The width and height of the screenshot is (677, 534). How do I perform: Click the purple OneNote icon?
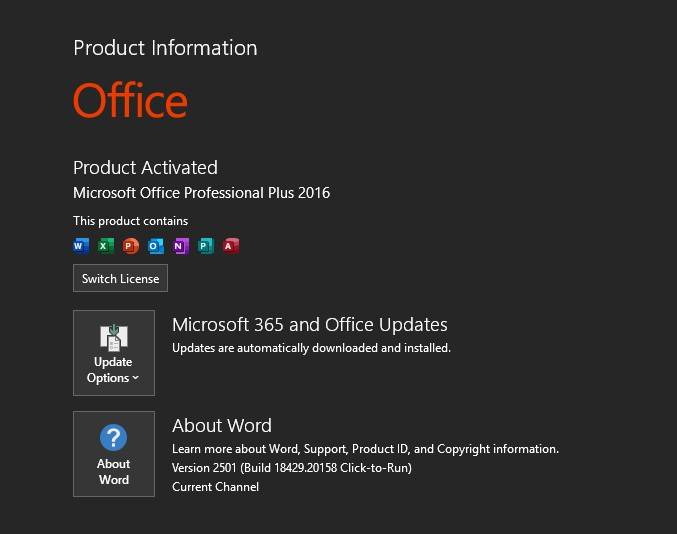[x=181, y=246]
